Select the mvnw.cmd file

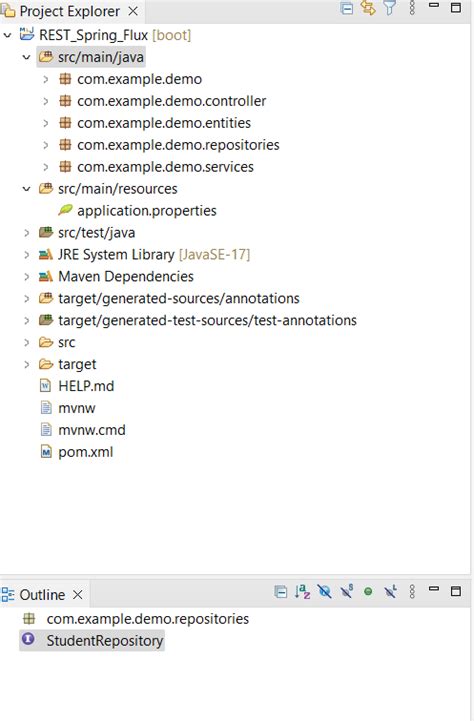click(91, 430)
